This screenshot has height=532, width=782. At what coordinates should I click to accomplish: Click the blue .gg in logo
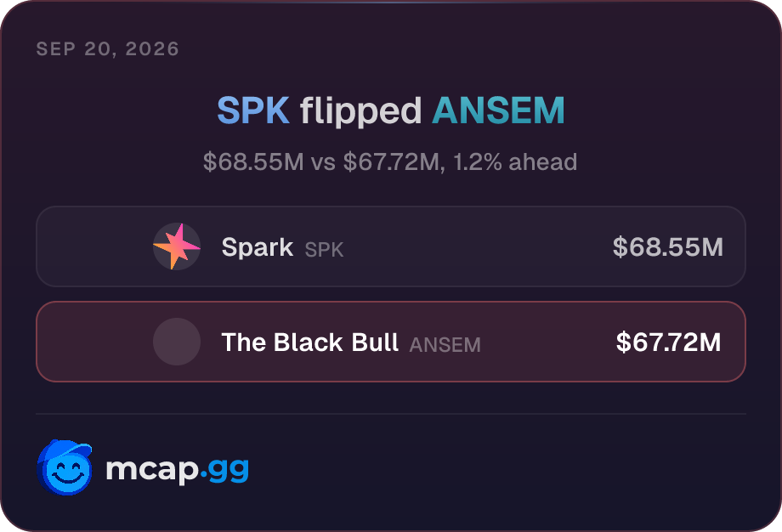[x=224, y=471]
